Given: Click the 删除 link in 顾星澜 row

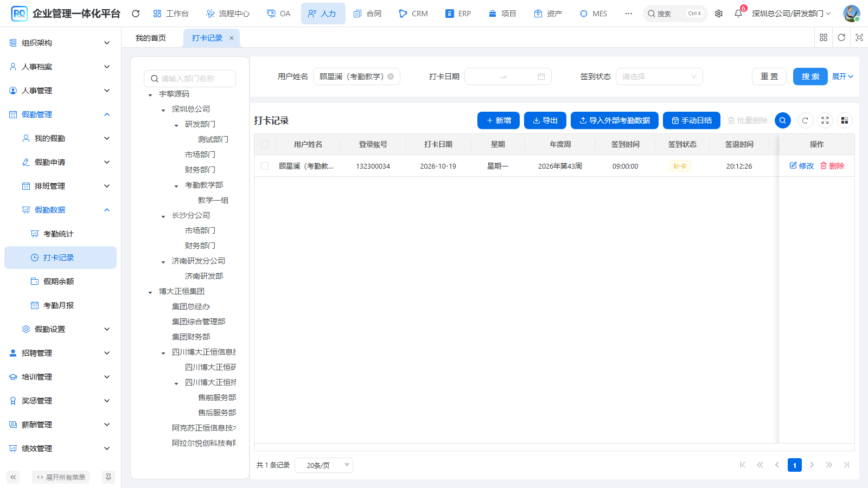Looking at the screenshot, I should [832, 166].
